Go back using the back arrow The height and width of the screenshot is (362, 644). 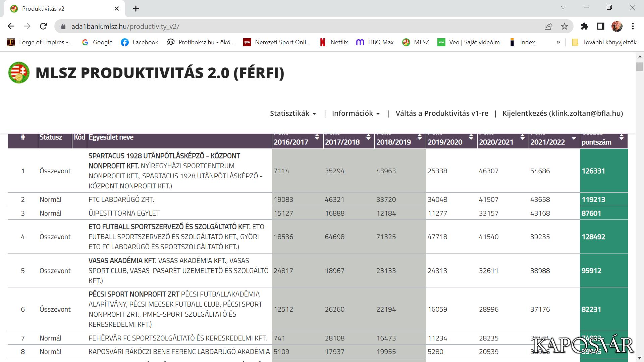(11, 26)
